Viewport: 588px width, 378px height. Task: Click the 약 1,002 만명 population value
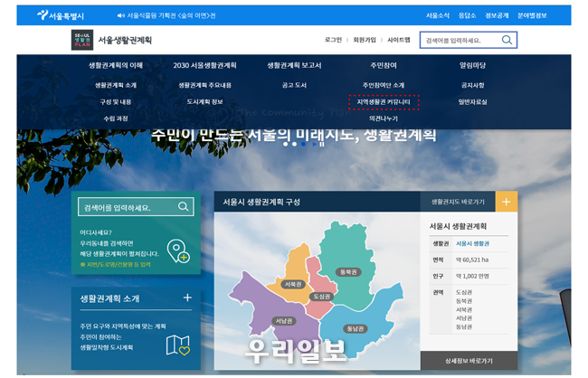click(472, 277)
